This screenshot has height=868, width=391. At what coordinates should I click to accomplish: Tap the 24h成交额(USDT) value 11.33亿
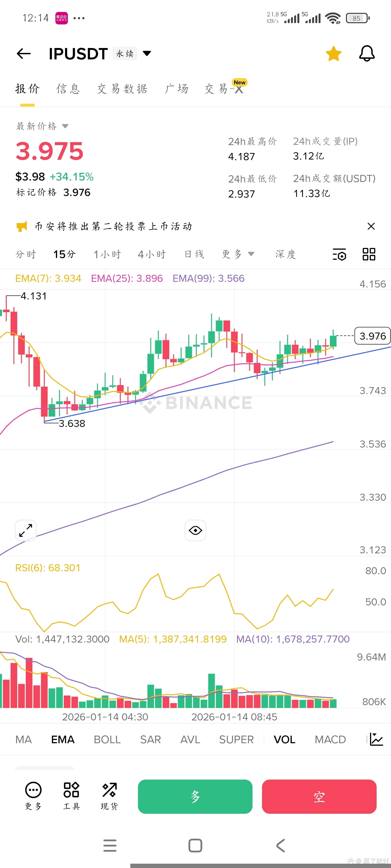(x=312, y=193)
